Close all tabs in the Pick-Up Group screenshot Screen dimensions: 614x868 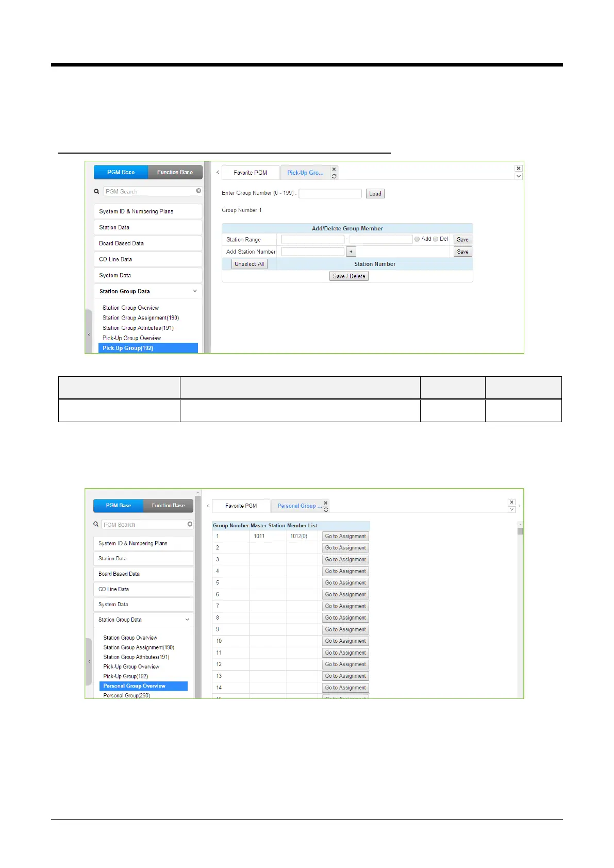point(519,168)
